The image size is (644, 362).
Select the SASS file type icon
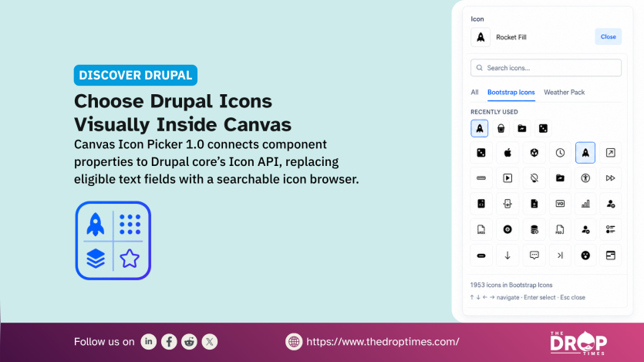point(481,229)
